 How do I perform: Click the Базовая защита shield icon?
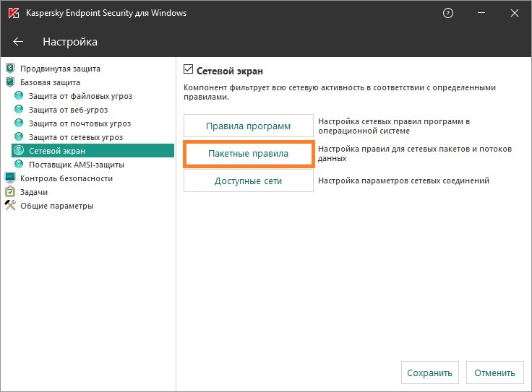click(10, 83)
